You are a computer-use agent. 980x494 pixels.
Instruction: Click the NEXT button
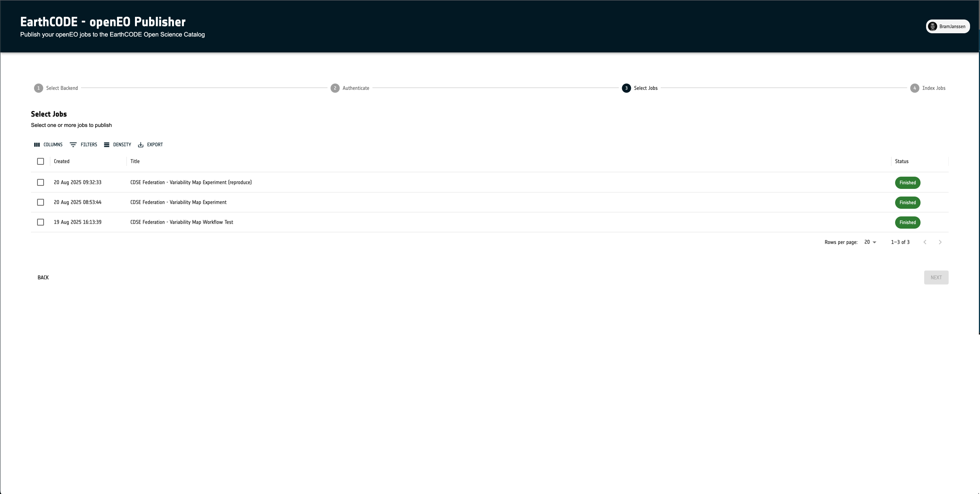click(x=936, y=277)
